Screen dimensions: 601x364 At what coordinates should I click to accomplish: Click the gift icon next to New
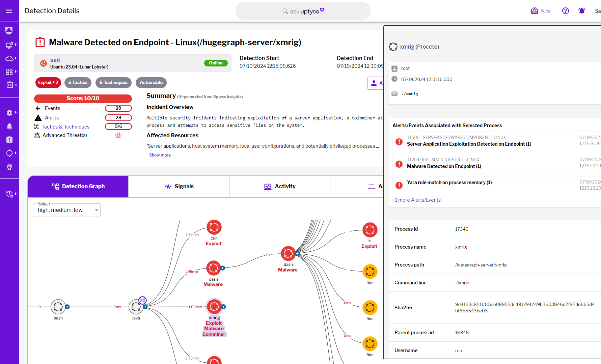(x=534, y=10)
